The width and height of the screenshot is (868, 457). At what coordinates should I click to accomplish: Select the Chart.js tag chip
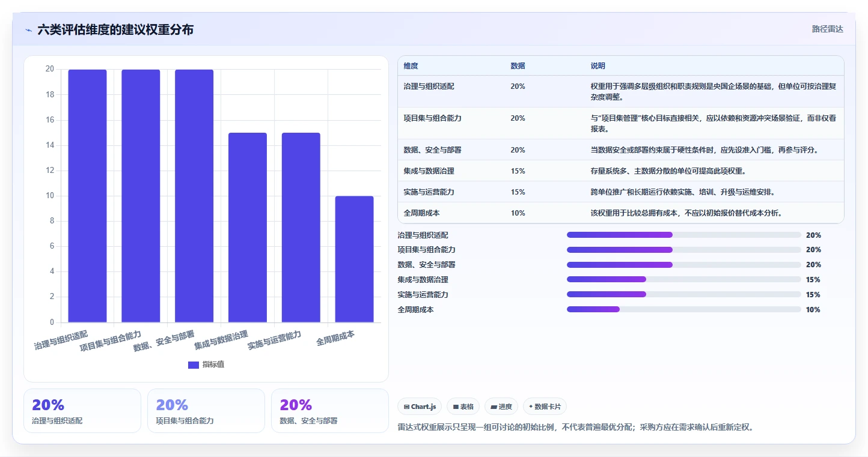(420, 407)
